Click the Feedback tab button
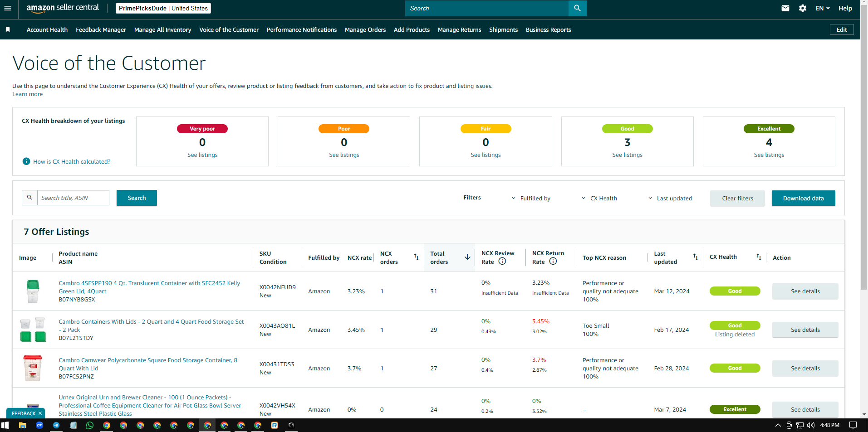The width and height of the screenshot is (868, 432). pos(24,413)
